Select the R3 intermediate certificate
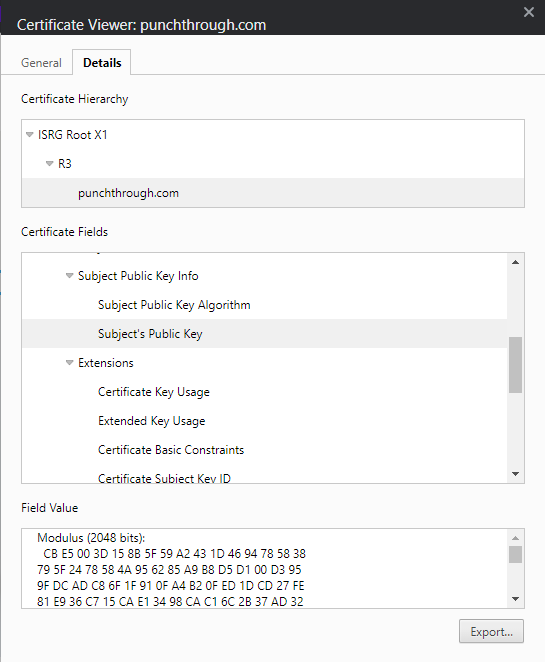Viewport: 545px width, 662px height. pos(65,163)
